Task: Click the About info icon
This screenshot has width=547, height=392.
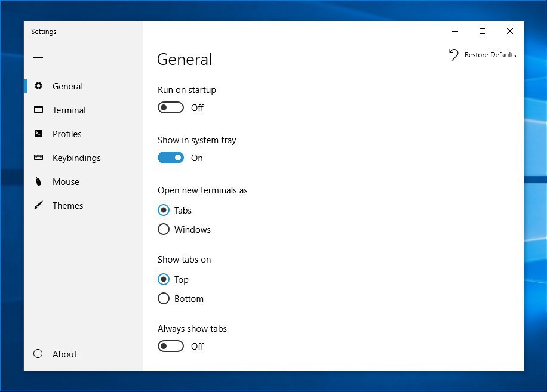Action: click(x=38, y=354)
